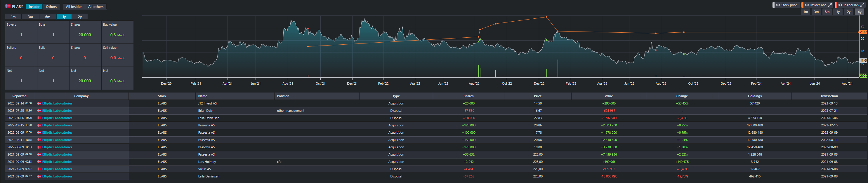Click the orange Insider Acc. color swatch
868x183 pixels.
[802, 5]
